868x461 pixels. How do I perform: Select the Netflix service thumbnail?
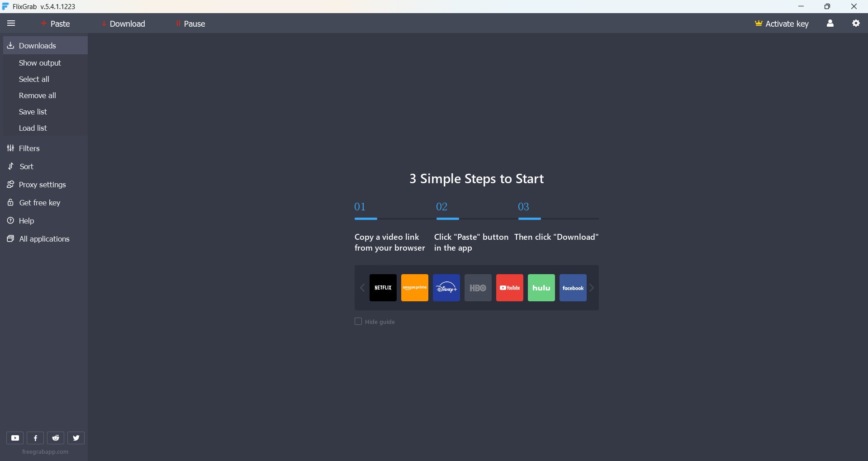pyautogui.click(x=383, y=288)
